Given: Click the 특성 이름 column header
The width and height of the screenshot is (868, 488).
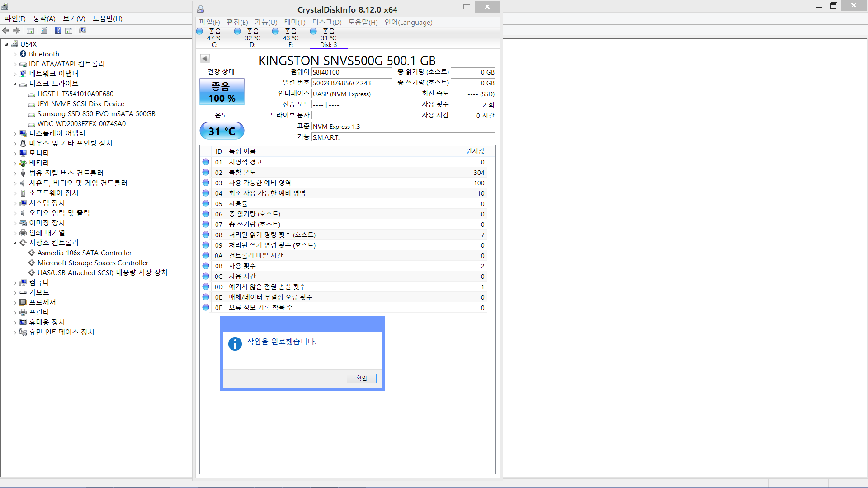Looking at the screenshot, I should pos(325,151).
